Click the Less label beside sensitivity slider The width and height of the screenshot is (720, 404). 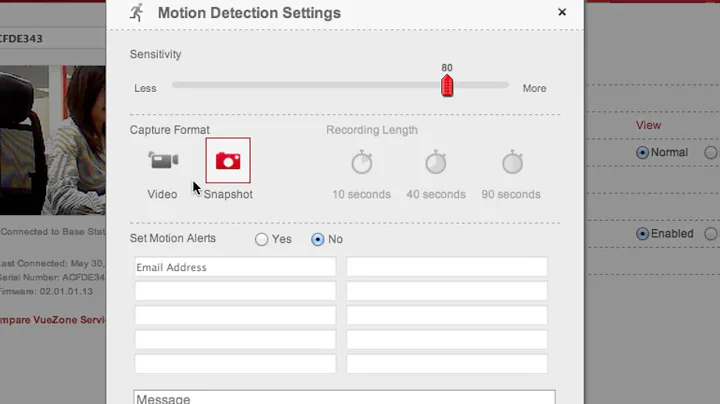(x=145, y=88)
